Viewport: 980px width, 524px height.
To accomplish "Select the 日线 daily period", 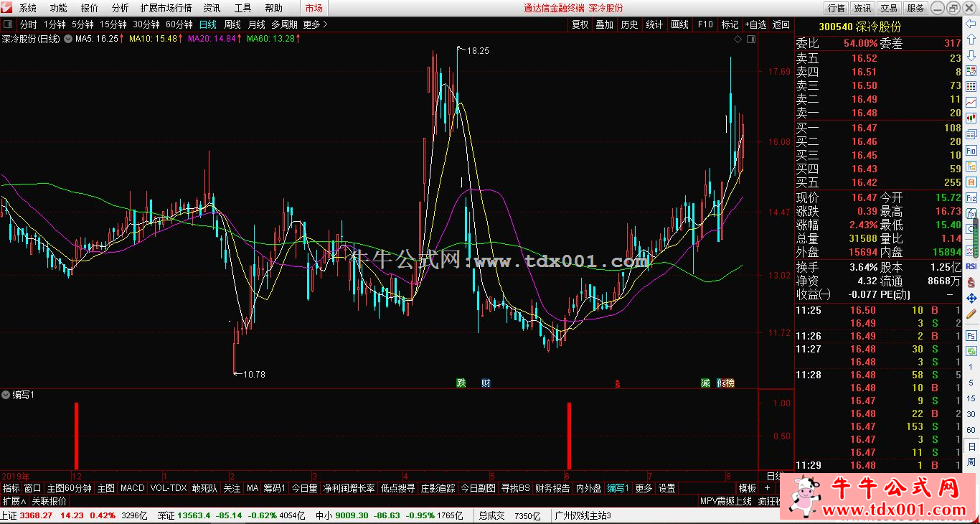I will (x=208, y=24).
